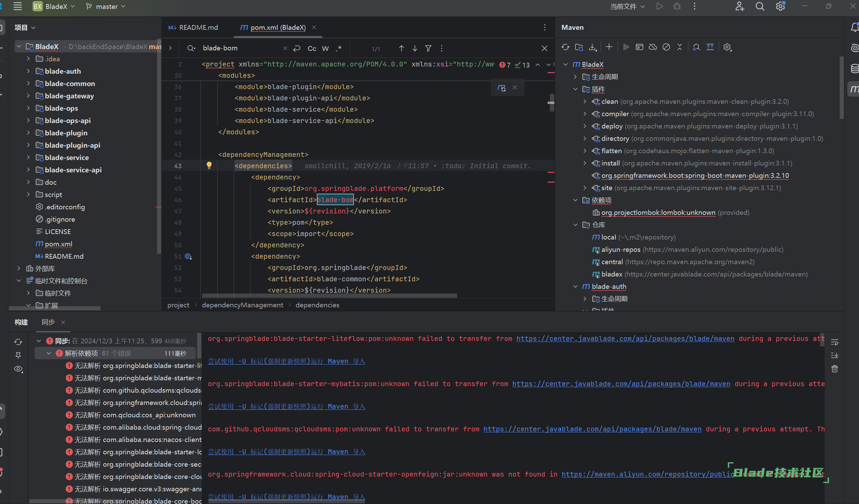Open the master branch dropdown
Screen dimensions: 859x504
[x=105, y=6]
